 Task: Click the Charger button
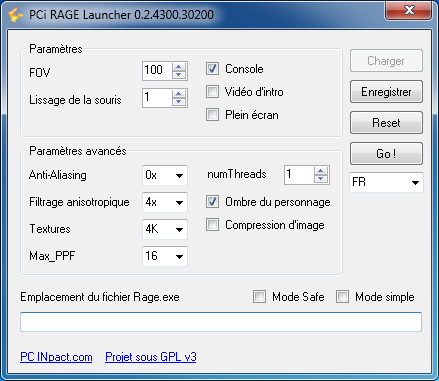[x=386, y=61]
